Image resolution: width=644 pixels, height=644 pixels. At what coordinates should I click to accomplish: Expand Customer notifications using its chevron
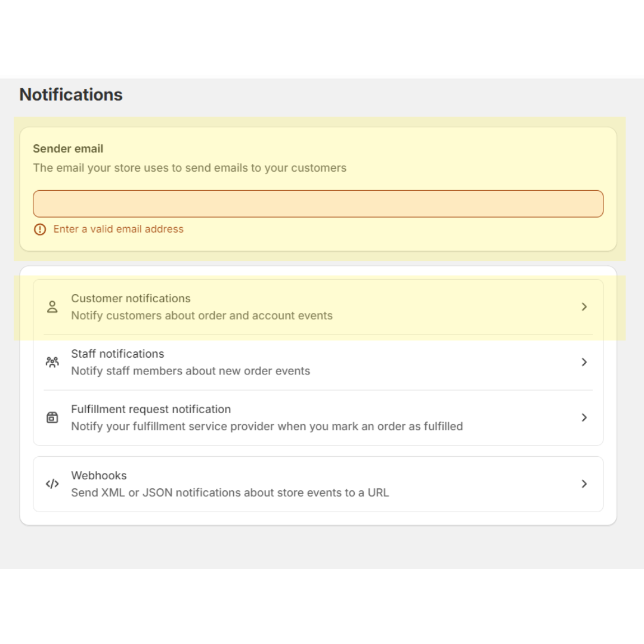point(584,307)
